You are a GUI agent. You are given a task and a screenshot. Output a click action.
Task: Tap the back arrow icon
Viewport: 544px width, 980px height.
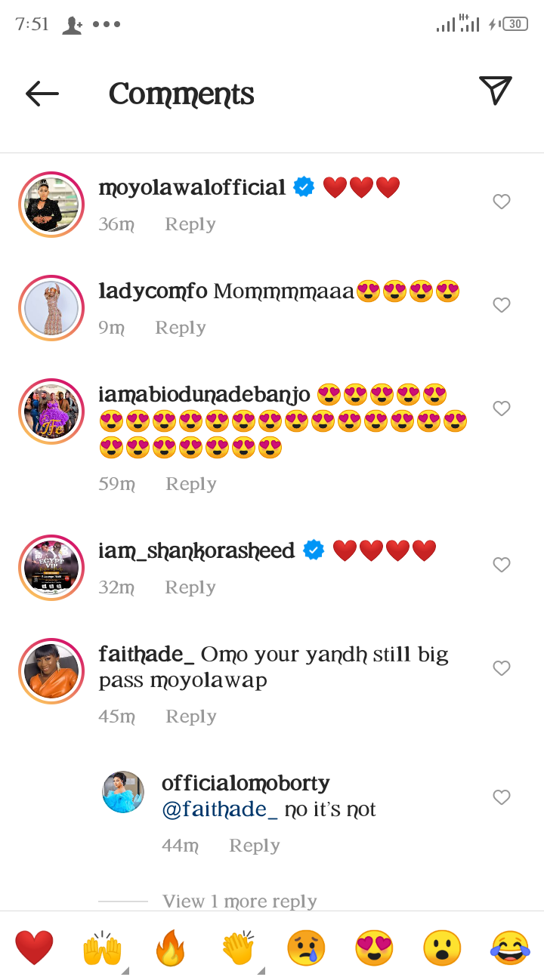pos(42,94)
